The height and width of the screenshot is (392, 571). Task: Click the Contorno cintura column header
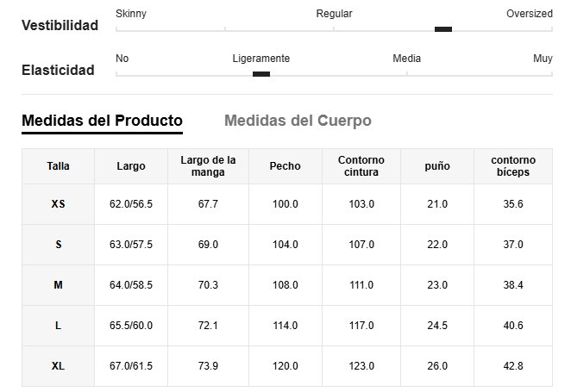click(x=361, y=165)
